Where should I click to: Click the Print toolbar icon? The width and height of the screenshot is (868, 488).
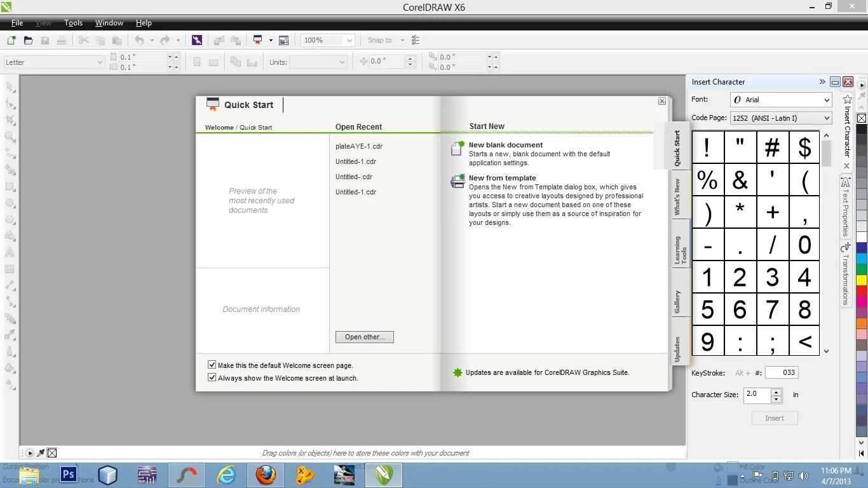pos(62,40)
